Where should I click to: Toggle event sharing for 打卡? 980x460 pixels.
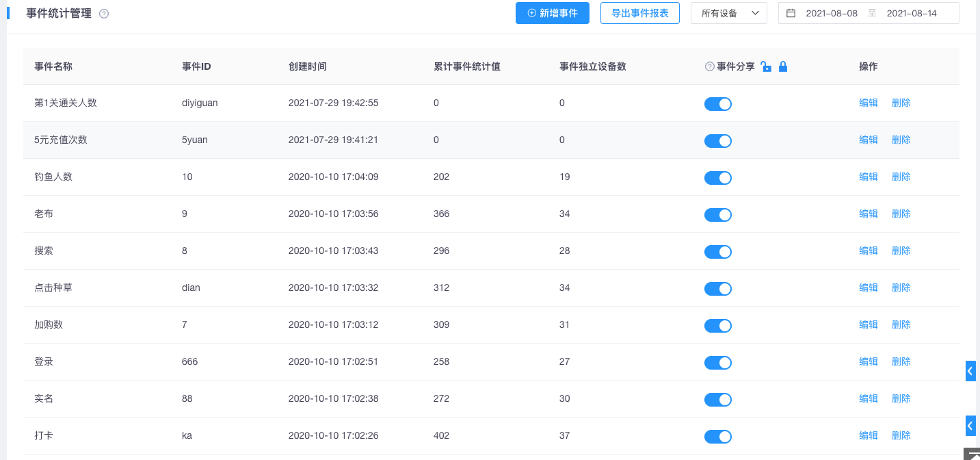click(718, 437)
